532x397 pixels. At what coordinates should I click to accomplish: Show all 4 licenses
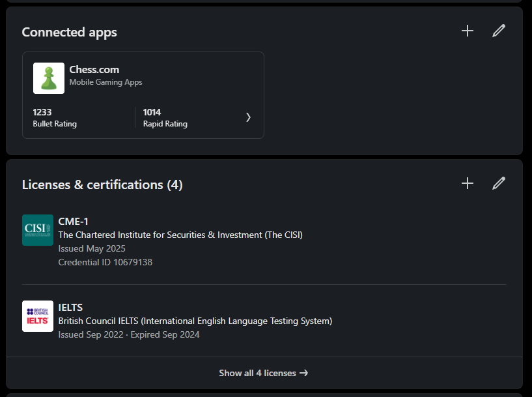coord(264,373)
